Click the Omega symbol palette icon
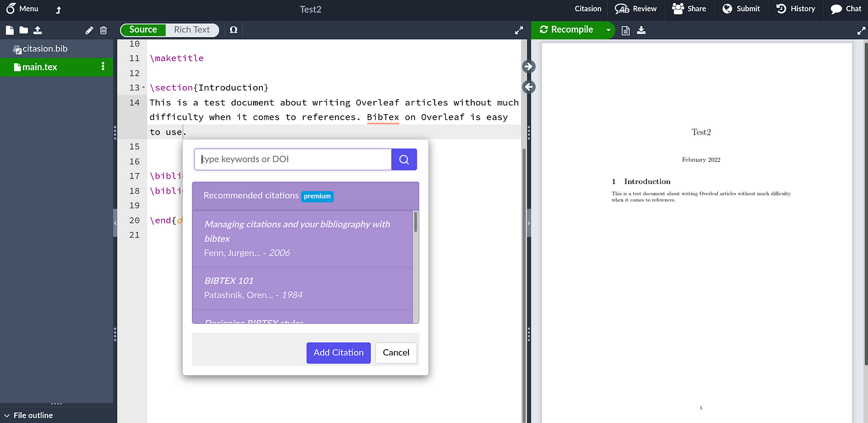868x423 pixels. [x=234, y=30]
